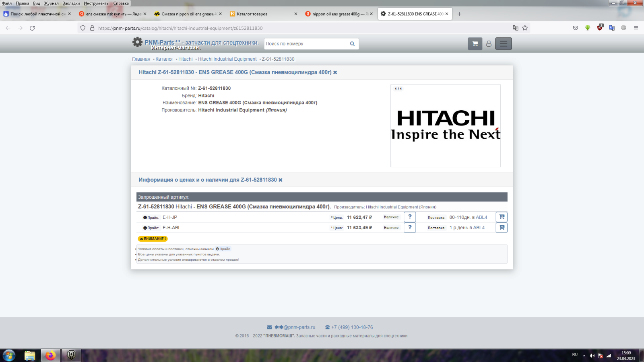Click the Hitachi Inspire the Next image
Viewport: 644px width, 362px height.
(x=446, y=126)
